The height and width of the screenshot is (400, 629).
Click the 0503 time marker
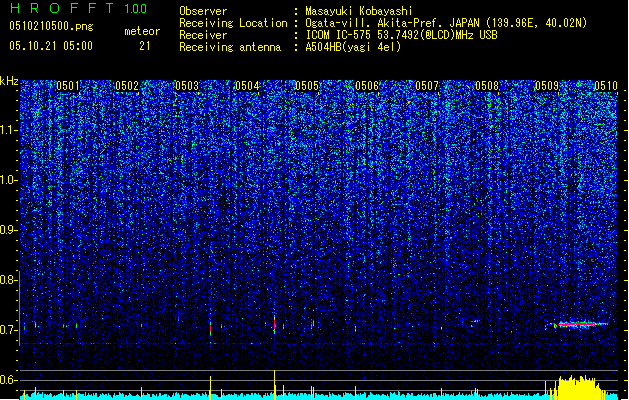tap(187, 86)
